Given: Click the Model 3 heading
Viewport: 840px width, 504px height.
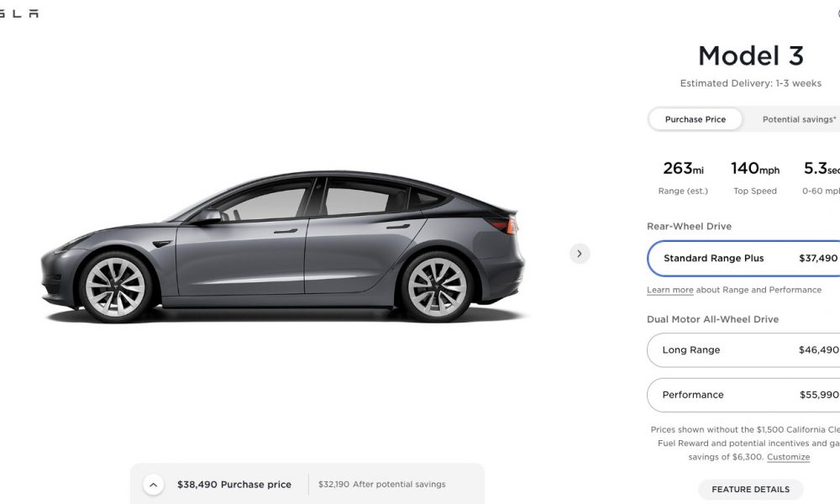Looking at the screenshot, I should [x=750, y=55].
